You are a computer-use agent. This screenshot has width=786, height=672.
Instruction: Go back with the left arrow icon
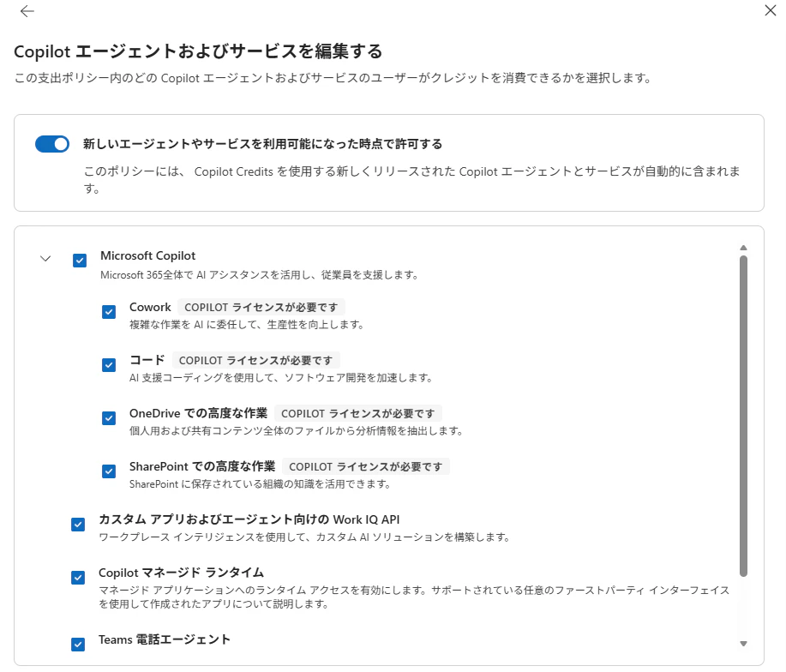pos(27,11)
